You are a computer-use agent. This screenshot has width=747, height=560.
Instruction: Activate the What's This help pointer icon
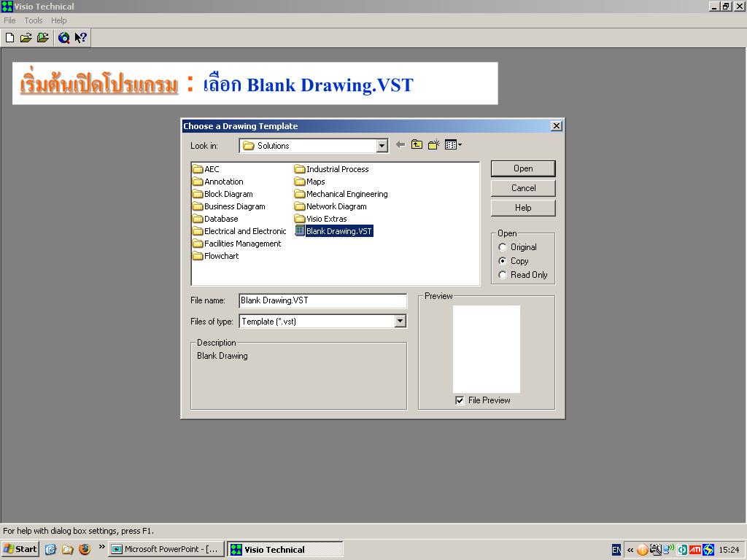pyautogui.click(x=80, y=38)
